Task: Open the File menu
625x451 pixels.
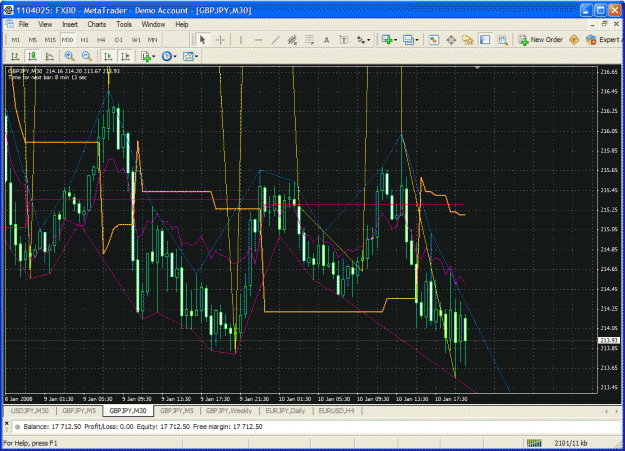Action: tap(23, 24)
